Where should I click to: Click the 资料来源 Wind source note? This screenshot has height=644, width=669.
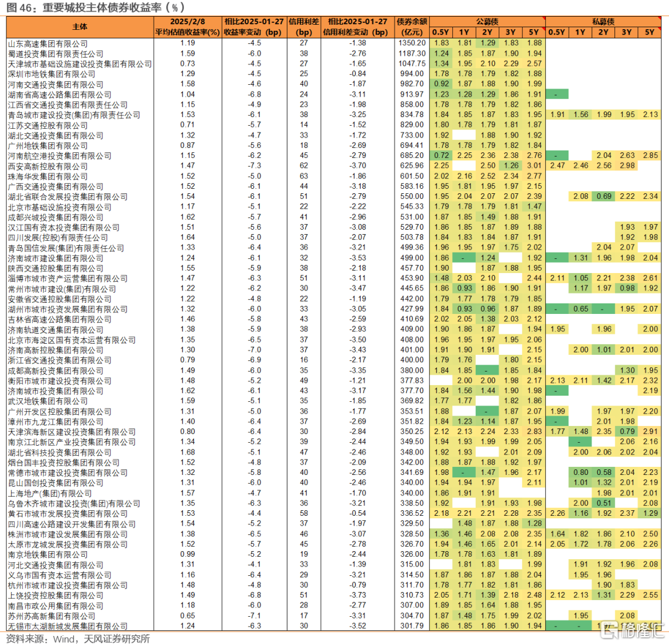tap(77, 638)
